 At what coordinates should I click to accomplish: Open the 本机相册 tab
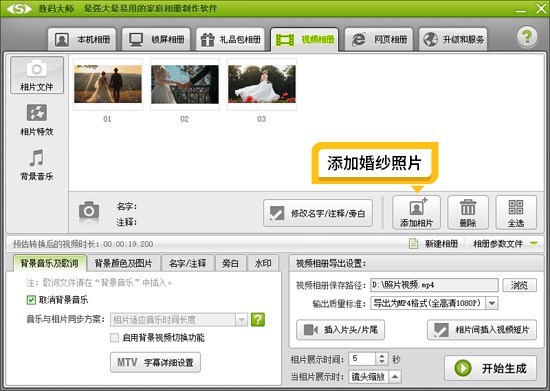(82, 39)
